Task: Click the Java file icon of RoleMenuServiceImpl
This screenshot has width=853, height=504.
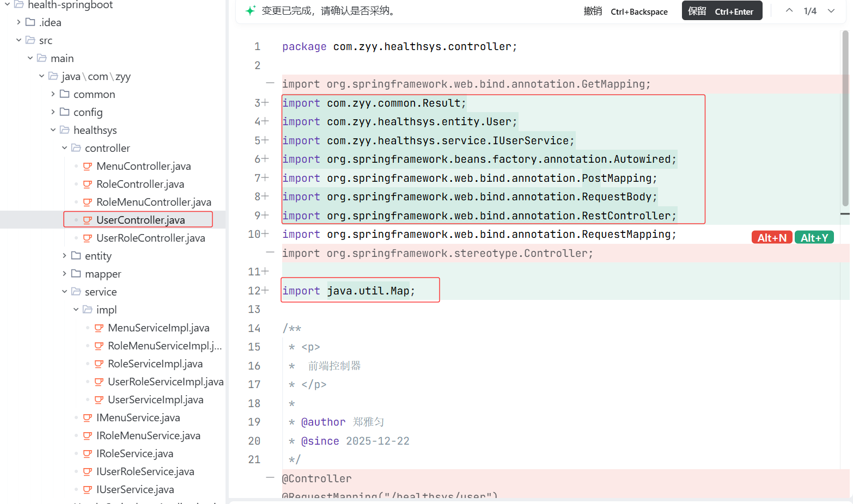Action: [x=99, y=346]
